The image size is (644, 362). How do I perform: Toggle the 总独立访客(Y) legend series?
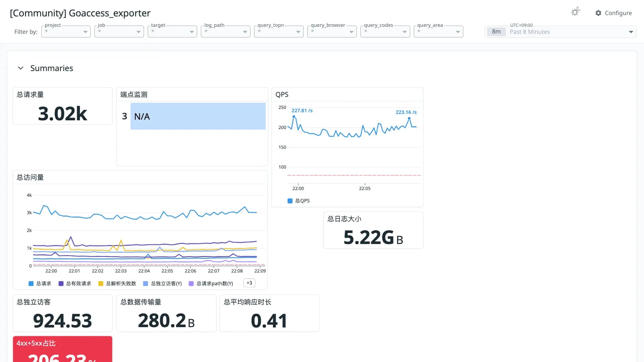coord(162,284)
